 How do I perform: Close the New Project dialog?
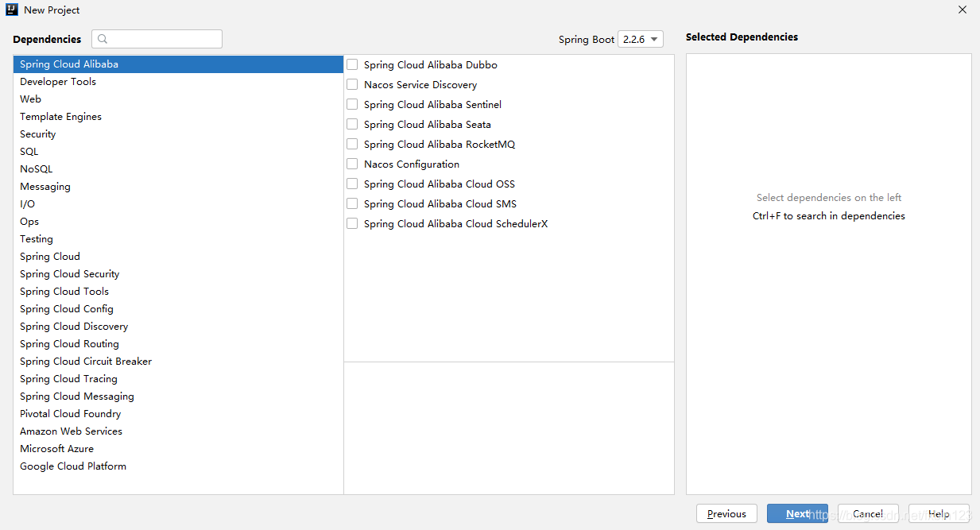(963, 10)
